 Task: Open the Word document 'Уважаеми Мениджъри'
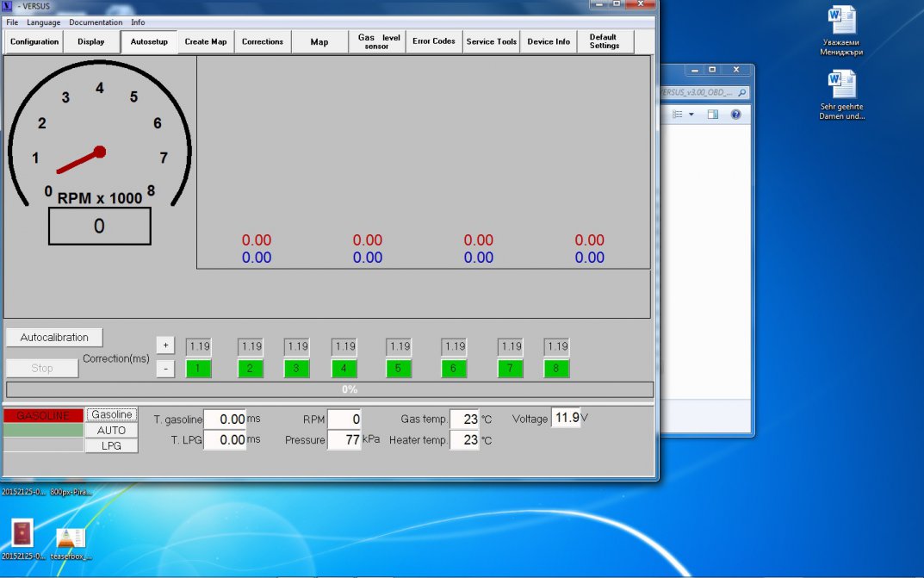(841, 22)
